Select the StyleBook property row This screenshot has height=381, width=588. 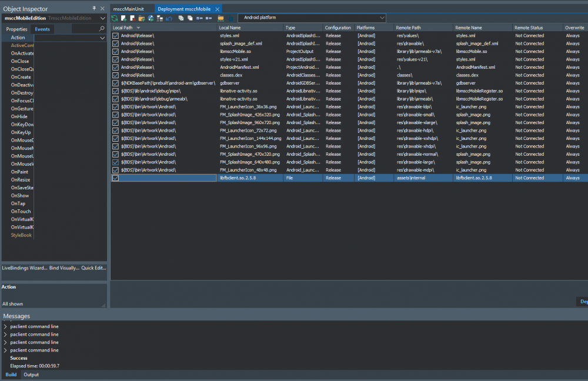(21, 235)
